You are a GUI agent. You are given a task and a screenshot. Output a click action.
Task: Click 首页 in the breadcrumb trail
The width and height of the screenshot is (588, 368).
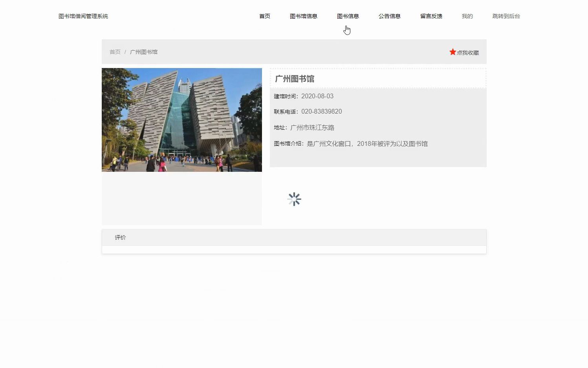[x=114, y=52]
